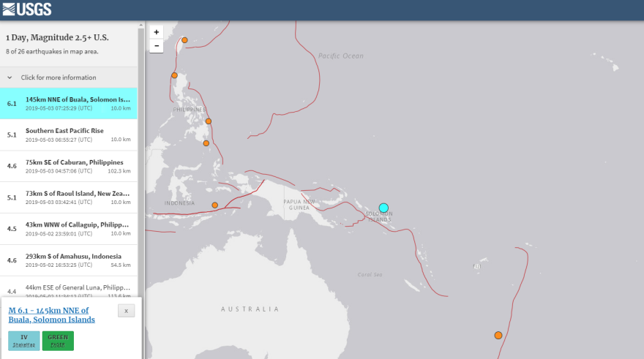
Task: Select 293km S of Amahusu earthquake
Action: pyautogui.click(x=70, y=260)
